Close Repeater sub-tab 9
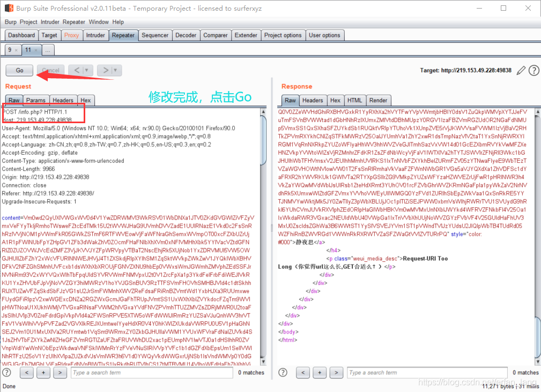The height and width of the screenshot is (392, 541). click(x=16, y=50)
